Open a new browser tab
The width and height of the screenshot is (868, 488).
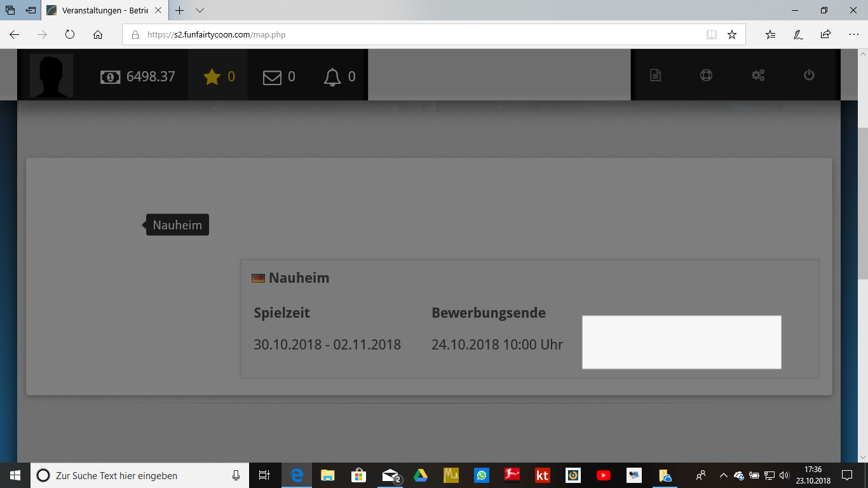pos(180,11)
